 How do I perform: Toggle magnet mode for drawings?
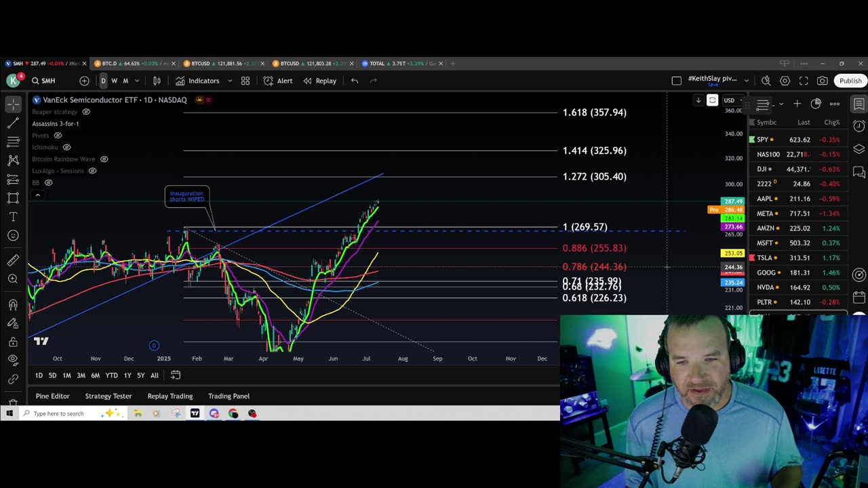[13, 304]
